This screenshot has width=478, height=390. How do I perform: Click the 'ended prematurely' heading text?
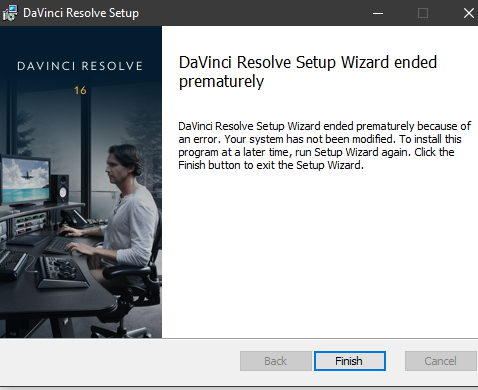308,72
